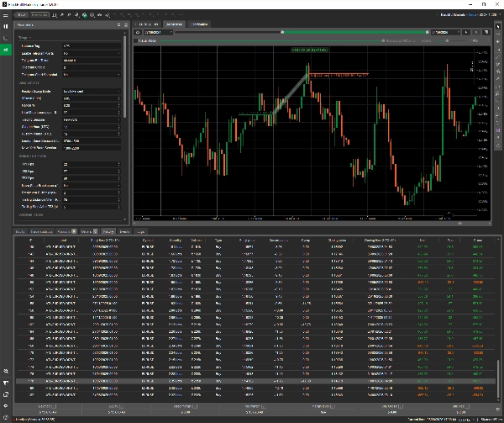
Task: Switch to the Backtesting tab
Action: click(x=174, y=24)
